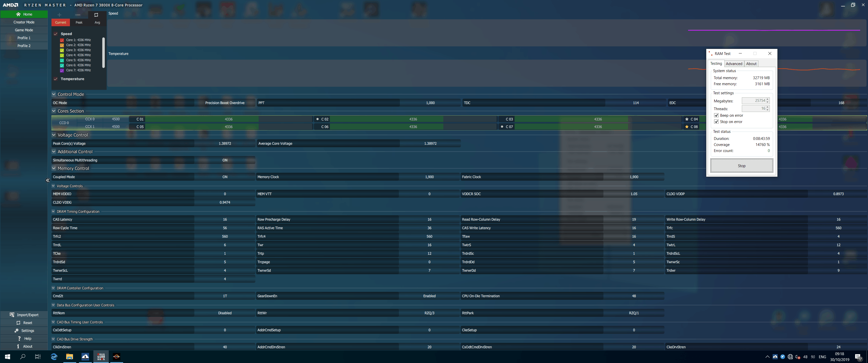Uncheck the Speed graph checkbox
868x363 pixels.
click(56, 34)
